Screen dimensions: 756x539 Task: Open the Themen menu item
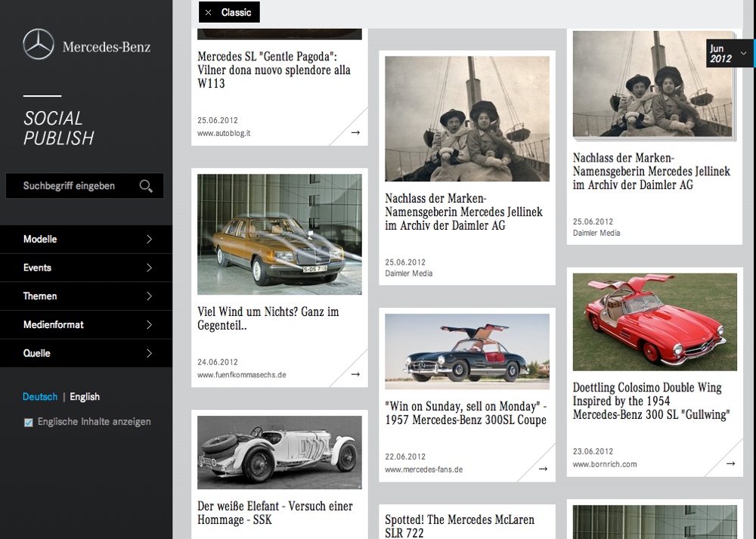86,296
